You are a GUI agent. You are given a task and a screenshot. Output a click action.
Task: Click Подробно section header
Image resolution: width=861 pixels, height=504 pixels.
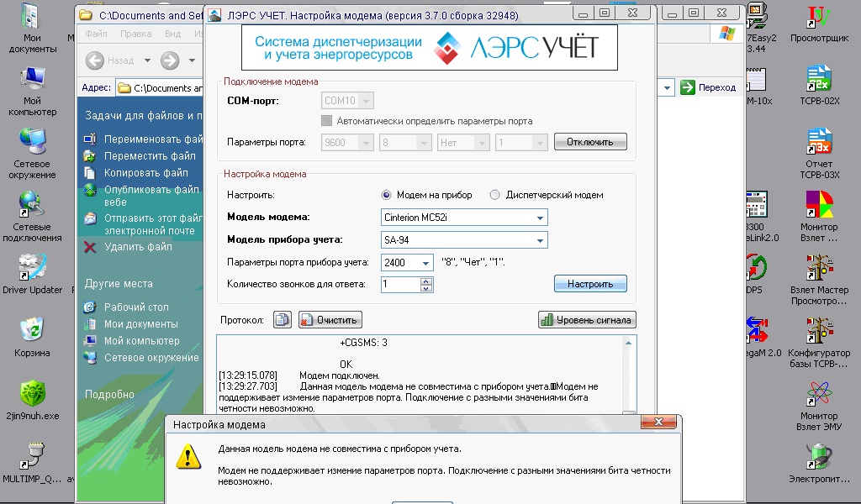(110, 394)
